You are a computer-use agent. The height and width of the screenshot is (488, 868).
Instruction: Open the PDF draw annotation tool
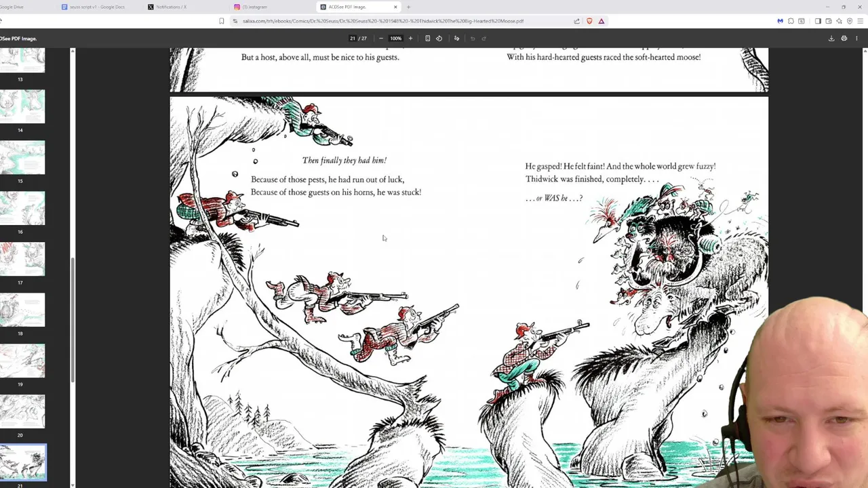(x=456, y=38)
